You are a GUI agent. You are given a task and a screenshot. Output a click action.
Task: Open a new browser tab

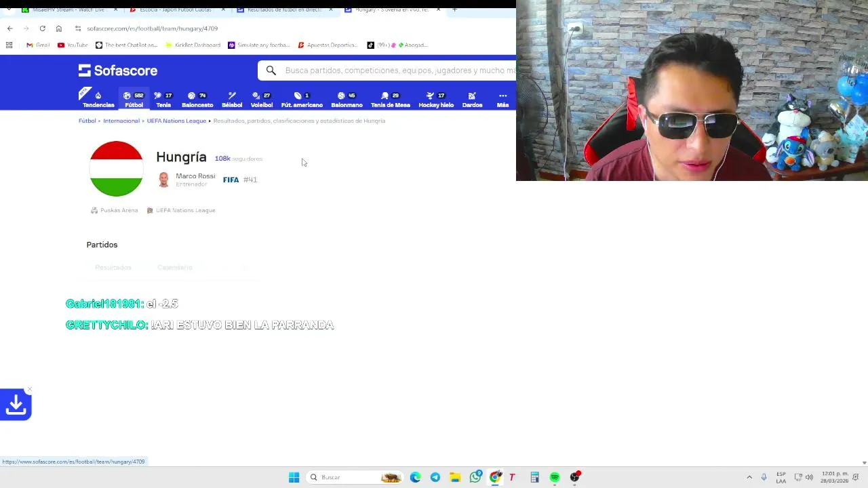click(454, 9)
